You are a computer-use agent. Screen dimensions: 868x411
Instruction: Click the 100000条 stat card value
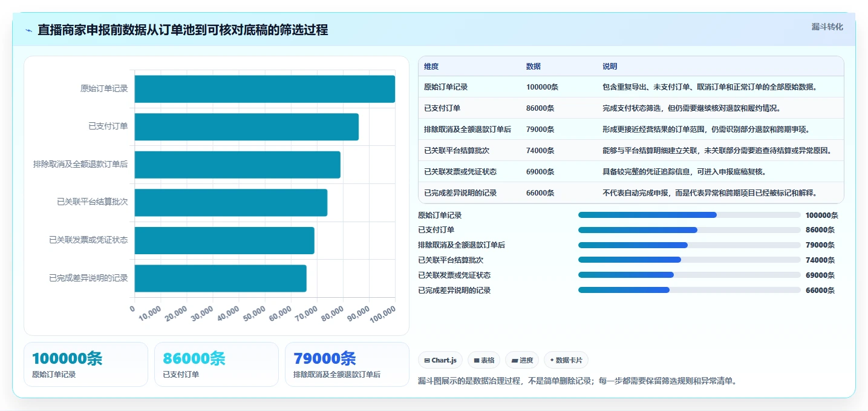pyautogui.click(x=67, y=358)
